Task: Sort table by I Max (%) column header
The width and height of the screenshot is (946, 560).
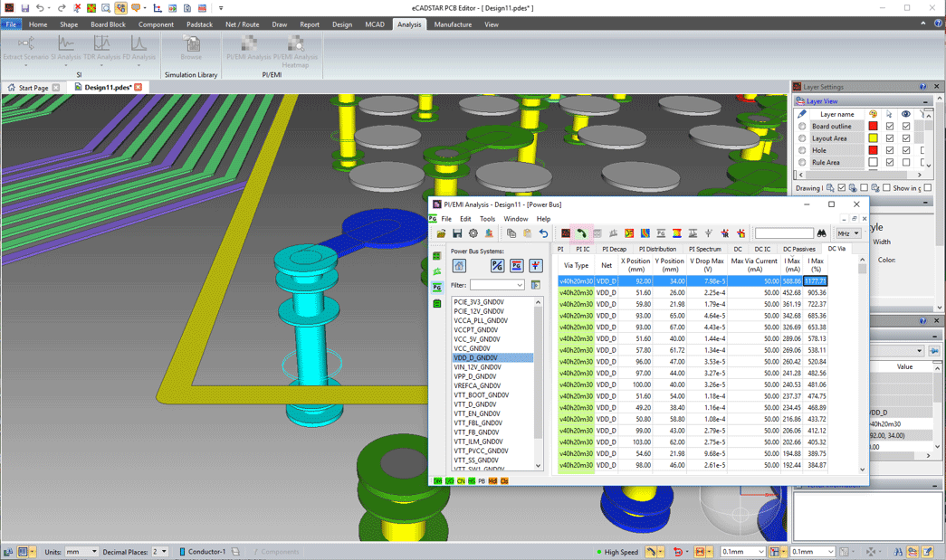Action: click(x=816, y=265)
